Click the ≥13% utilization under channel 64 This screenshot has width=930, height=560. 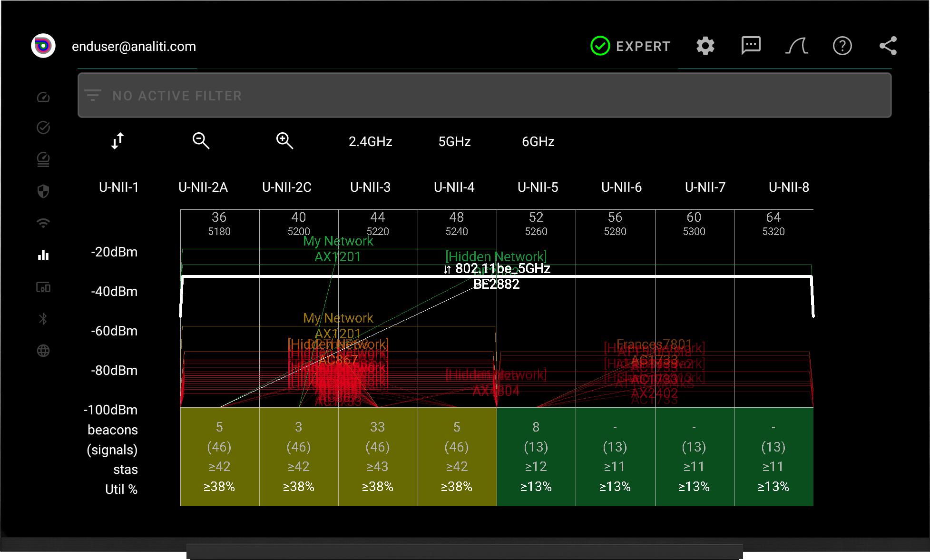[773, 487]
